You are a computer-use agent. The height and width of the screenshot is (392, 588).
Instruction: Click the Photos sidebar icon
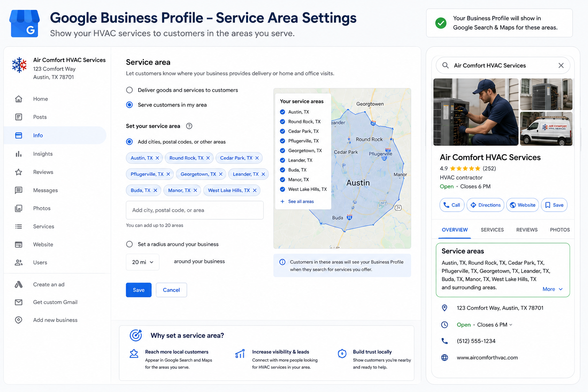point(18,208)
